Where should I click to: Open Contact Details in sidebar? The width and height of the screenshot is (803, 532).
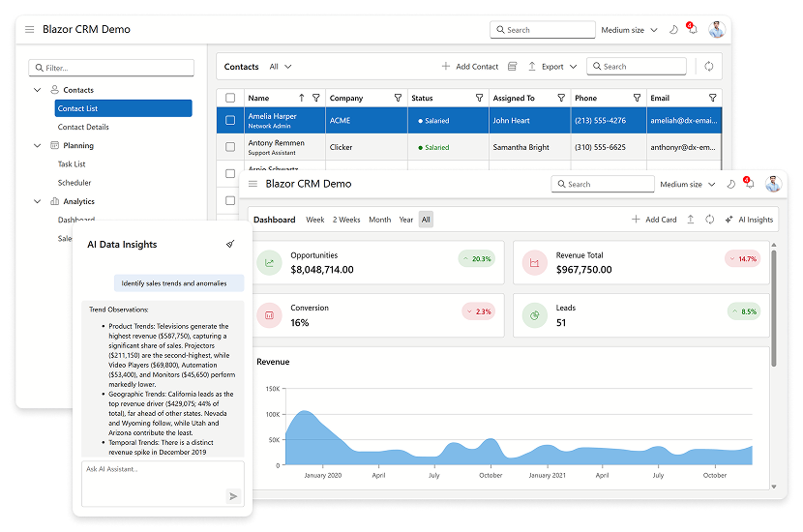[x=83, y=127]
